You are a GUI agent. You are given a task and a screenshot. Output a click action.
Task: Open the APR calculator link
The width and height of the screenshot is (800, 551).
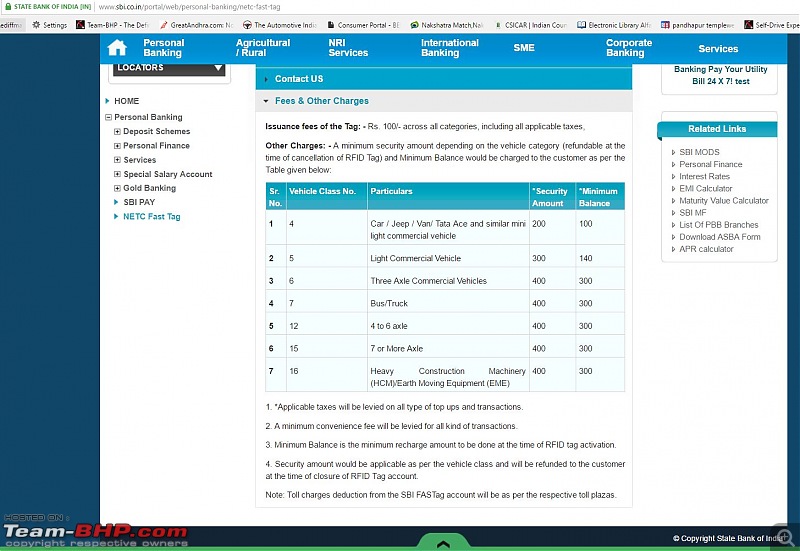pos(706,249)
